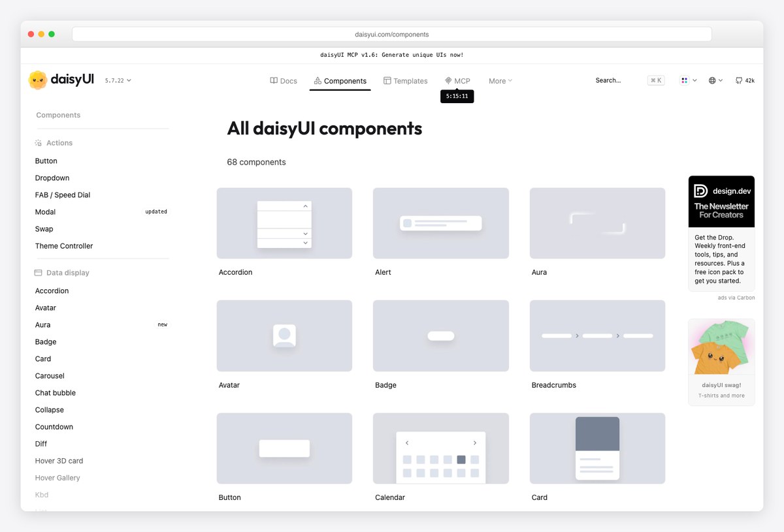Select the Components tab
This screenshot has height=532, width=784.
click(340, 81)
